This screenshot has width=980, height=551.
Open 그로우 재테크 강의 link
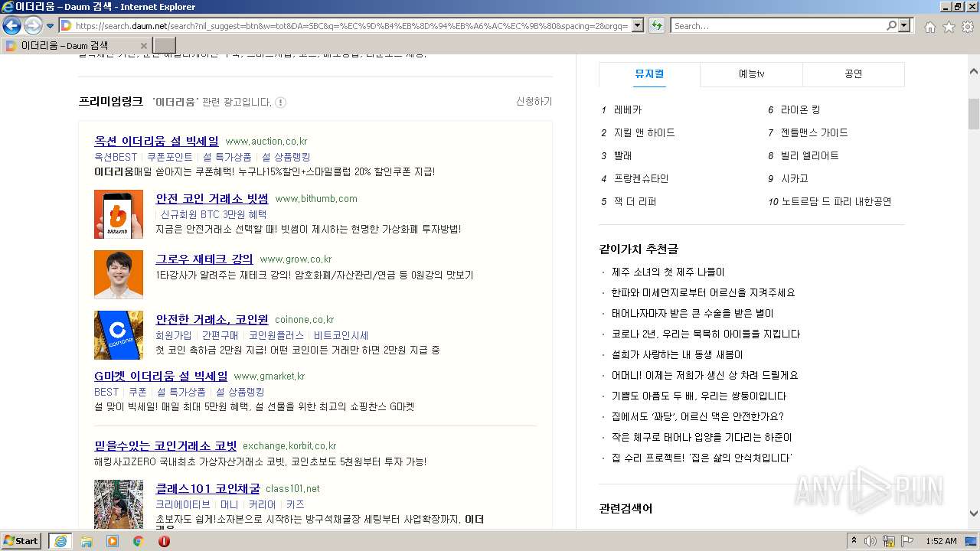(x=204, y=259)
